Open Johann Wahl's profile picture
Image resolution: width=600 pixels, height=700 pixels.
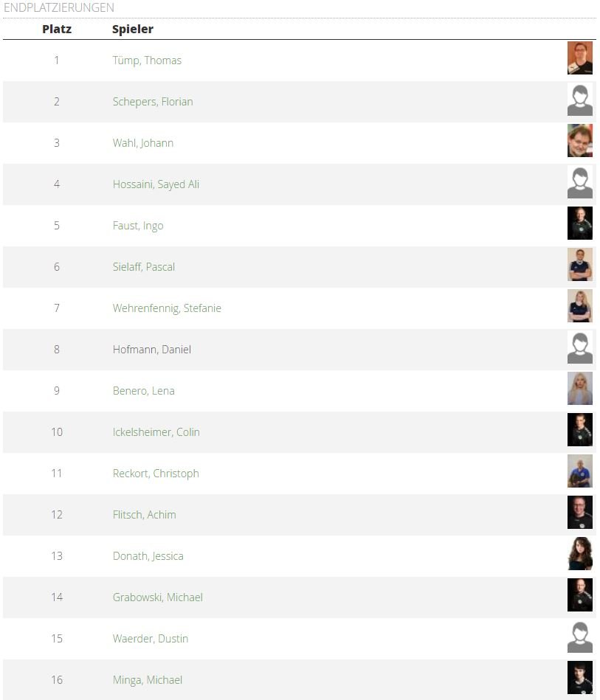point(579,141)
